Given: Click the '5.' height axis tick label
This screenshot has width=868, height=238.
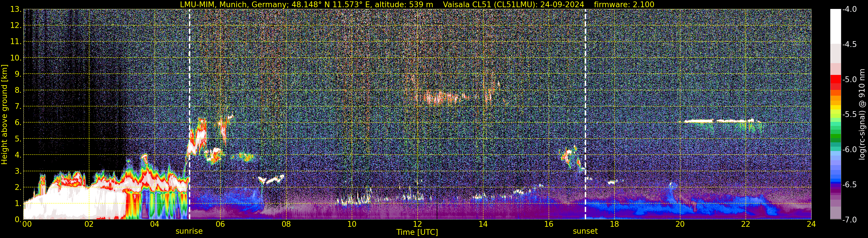Looking at the screenshot, I should tap(18, 139).
